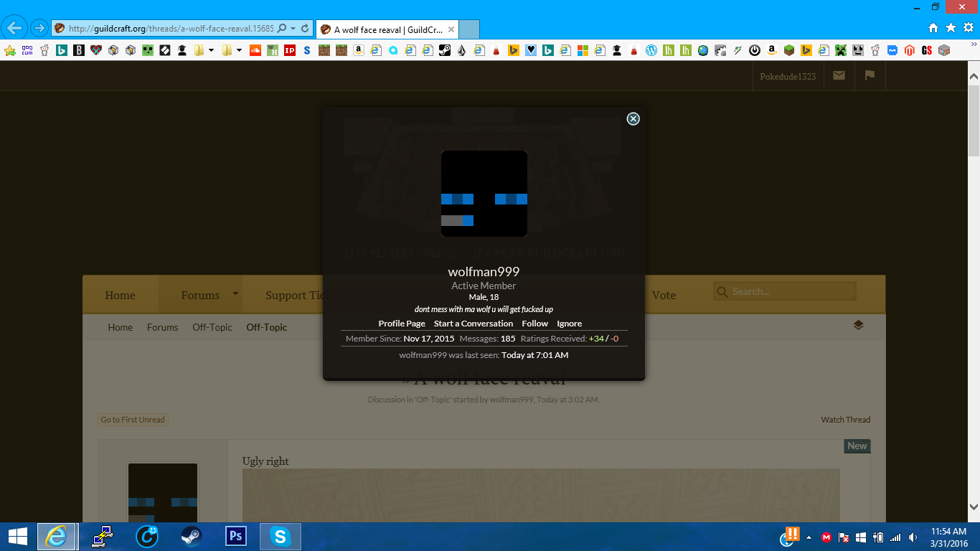This screenshot has height=551, width=980.
Task: Click the address bar search magnifier icon
Action: pyautogui.click(x=282, y=29)
